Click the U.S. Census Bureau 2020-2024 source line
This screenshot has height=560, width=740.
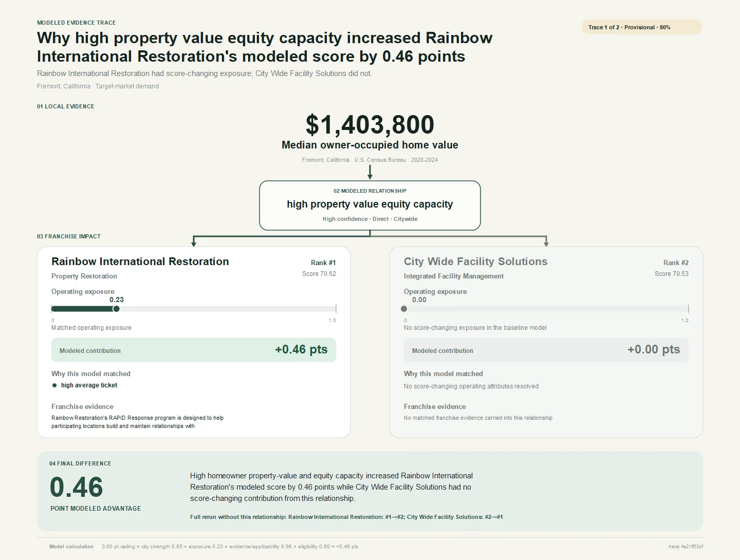[x=370, y=160]
